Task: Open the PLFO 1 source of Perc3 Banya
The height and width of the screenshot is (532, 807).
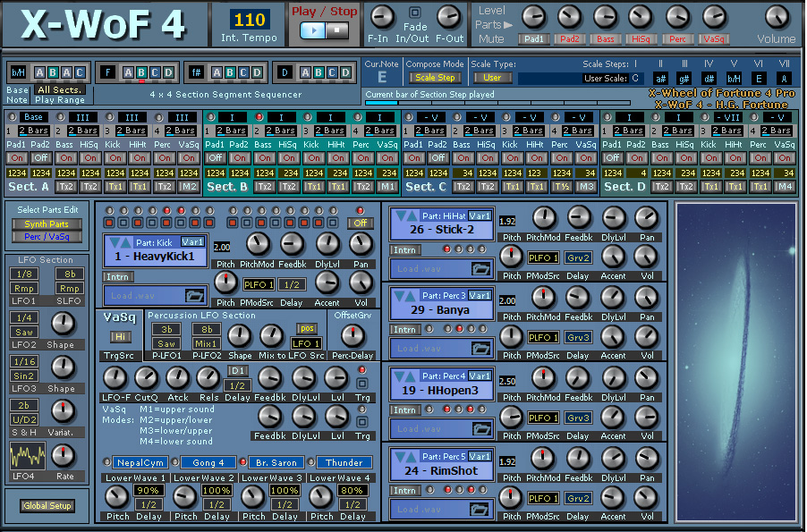Action: tap(543, 337)
